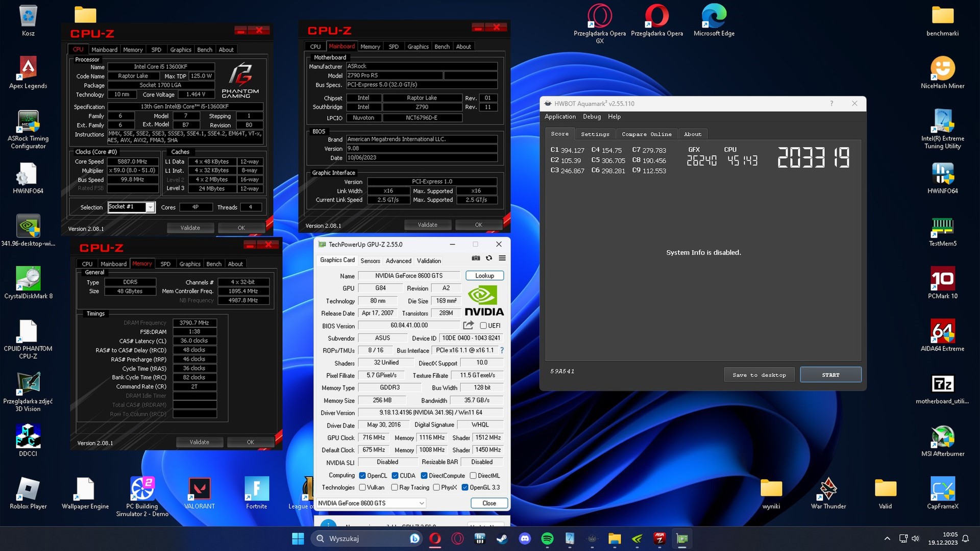Click Validate in the CPU tab CPU-Z window
The width and height of the screenshot is (980, 551).
click(x=190, y=228)
